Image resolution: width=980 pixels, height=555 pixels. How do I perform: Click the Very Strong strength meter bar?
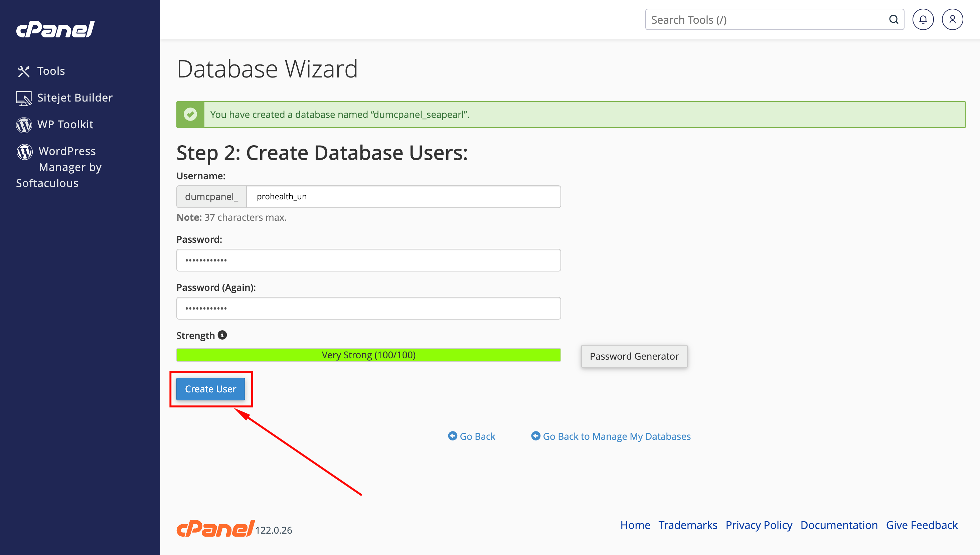pos(368,355)
